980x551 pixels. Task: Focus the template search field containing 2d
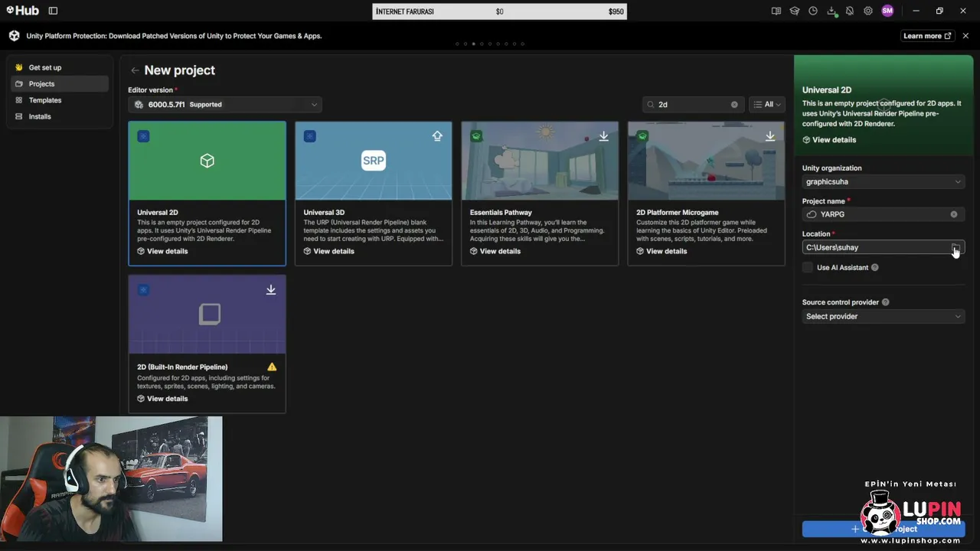tap(692, 104)
